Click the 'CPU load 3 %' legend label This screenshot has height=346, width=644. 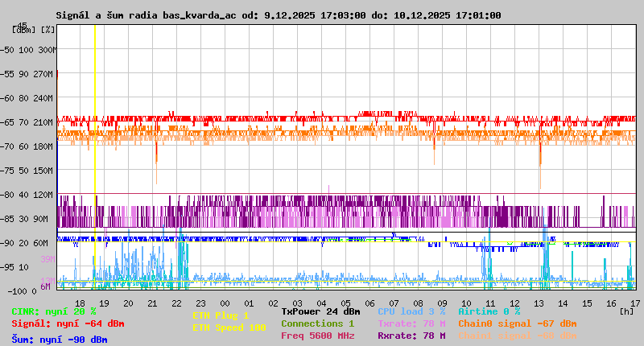coord(411,311)
